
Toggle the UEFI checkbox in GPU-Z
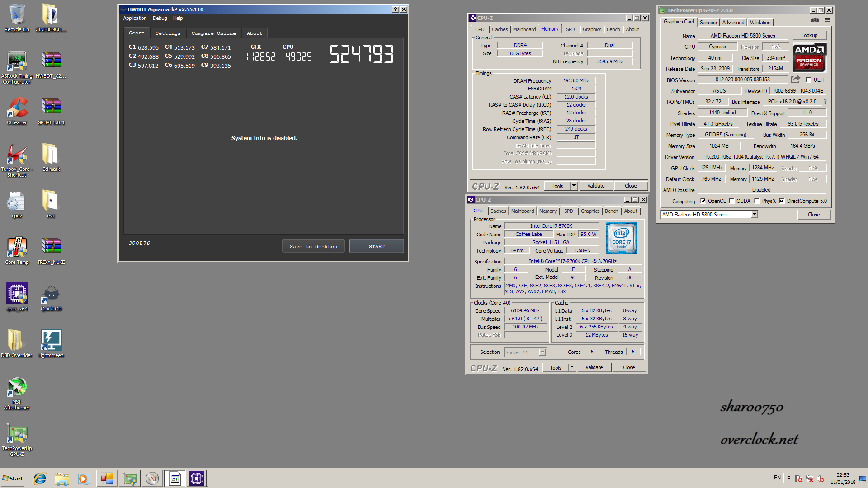[808, 80]
